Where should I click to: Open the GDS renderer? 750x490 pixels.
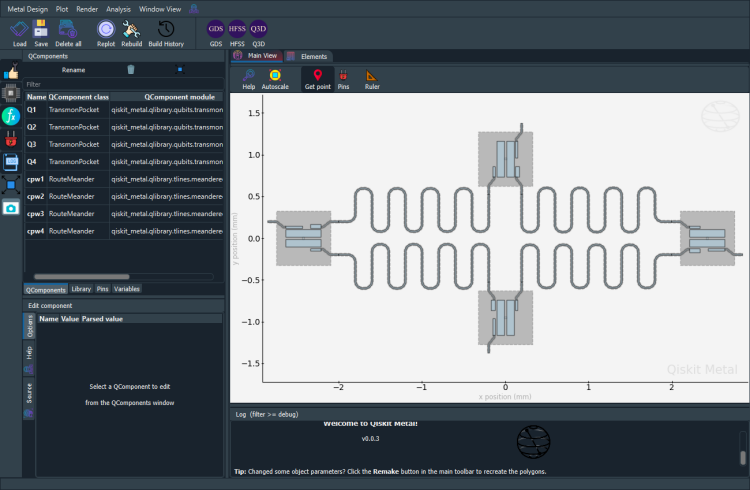click(x=216, y=33)
